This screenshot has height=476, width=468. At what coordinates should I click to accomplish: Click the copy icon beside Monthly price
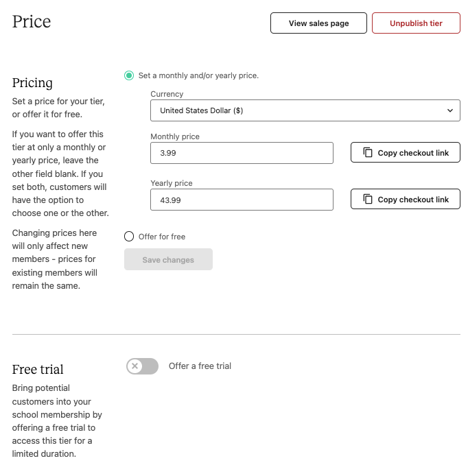click(368, 152)
